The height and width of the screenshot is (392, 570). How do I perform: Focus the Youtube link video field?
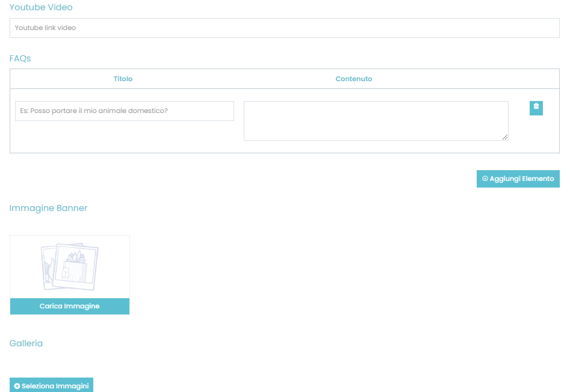pyautogui.click(x=284, y=28)
